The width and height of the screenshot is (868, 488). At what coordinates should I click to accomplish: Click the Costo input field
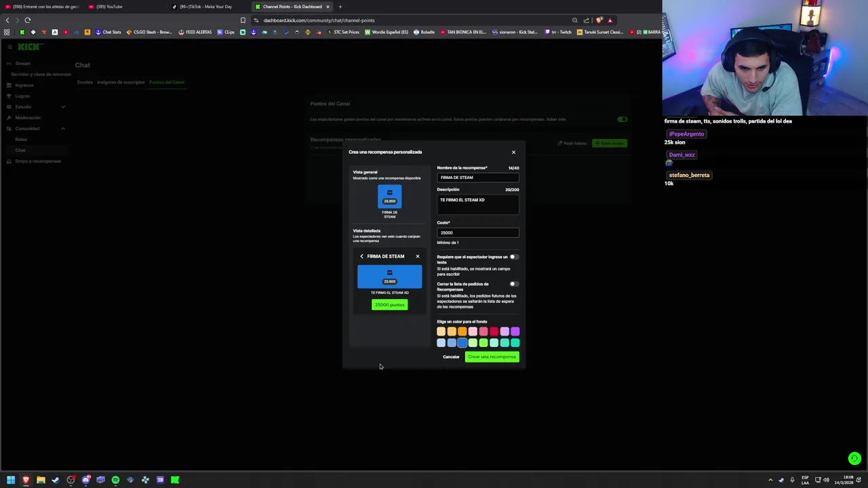(478, 232)
